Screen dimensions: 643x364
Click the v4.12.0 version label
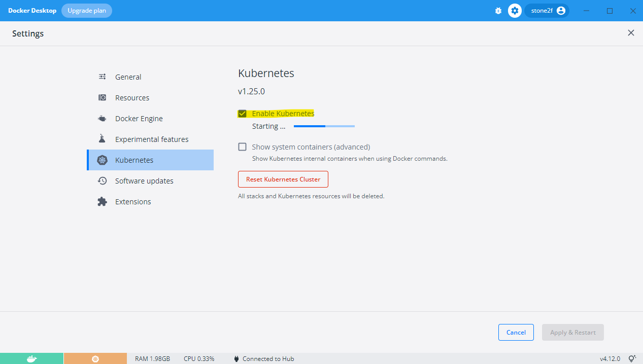610,359
